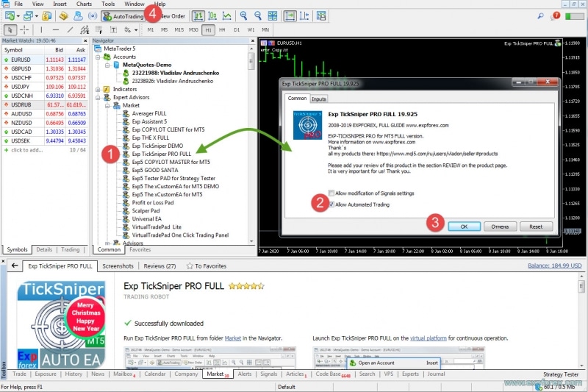Select the horizontal line drawing tool
This screenshot has height=392, width=588.
[56, 29]
